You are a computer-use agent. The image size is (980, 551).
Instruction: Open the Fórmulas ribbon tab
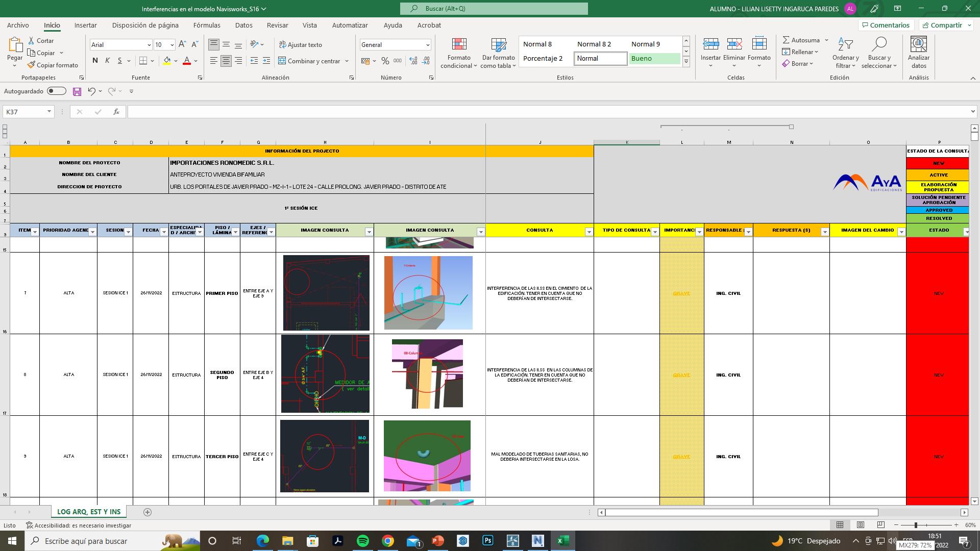tap(207, 25)
